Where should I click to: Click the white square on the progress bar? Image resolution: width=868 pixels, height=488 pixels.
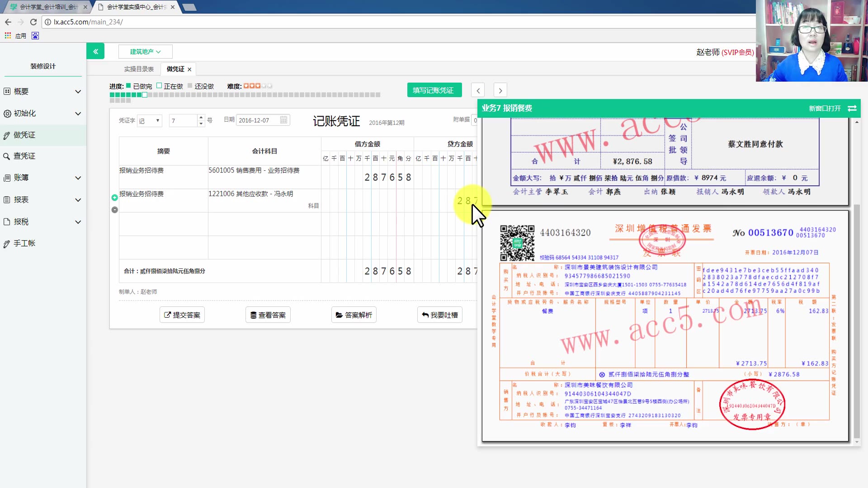click(145, 95)
